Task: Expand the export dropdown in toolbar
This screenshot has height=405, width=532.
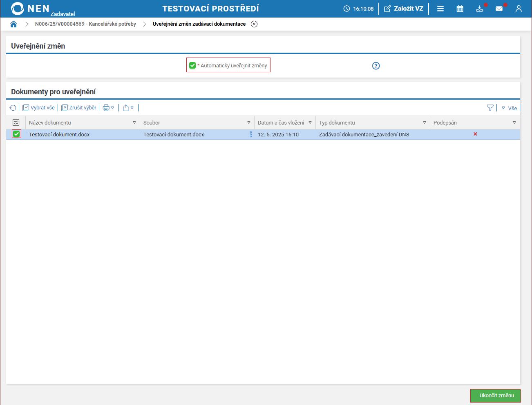Action: tap(128, 108)
